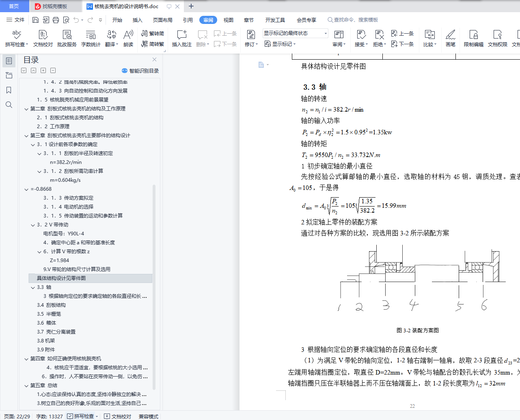Open a new tab with the plus button
Image resolution: width=520 pixels, height=420 pixels.
click(x=191, y=6)
